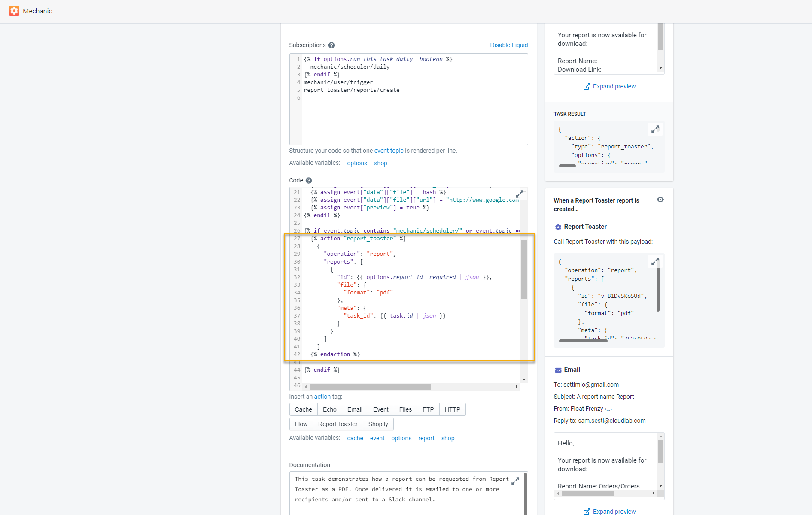Open the Code help question mark icon
This screenshot has height=515, width=812.
coord(309,181)
